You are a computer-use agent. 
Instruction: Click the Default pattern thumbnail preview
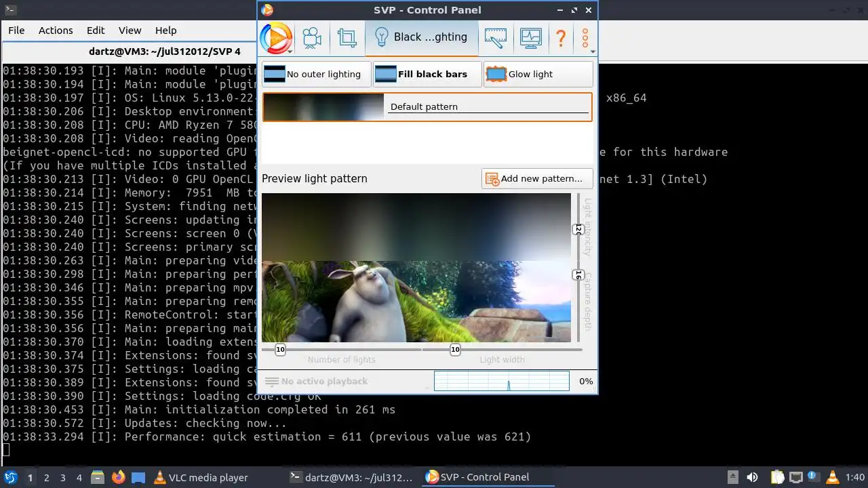[323, 107]
